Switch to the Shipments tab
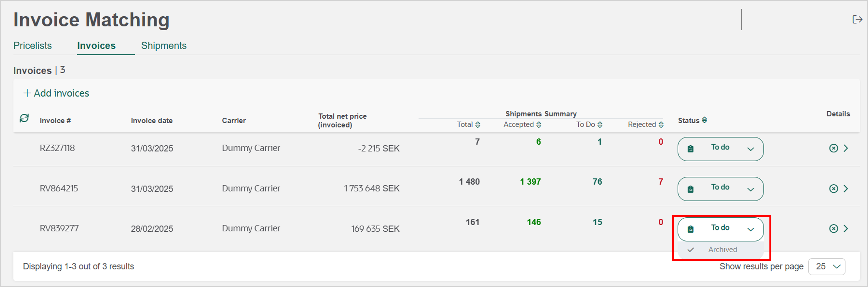 (x=163, y=46)
